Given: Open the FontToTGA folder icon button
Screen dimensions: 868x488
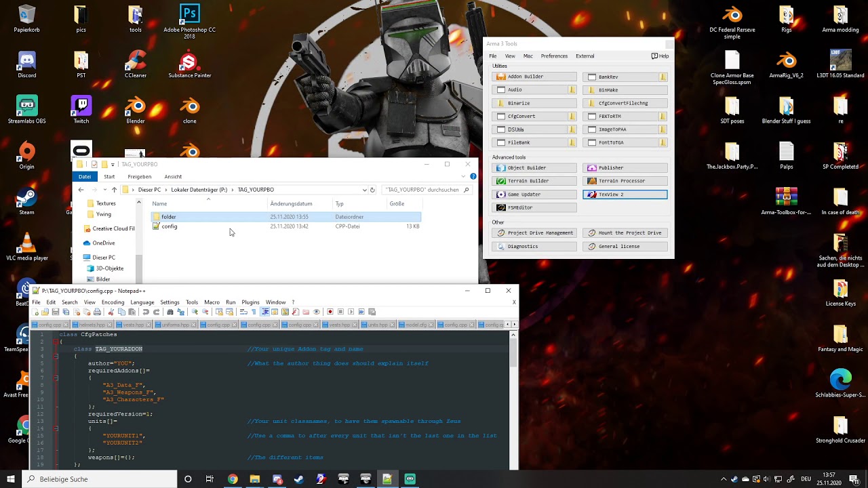Looking at the screenshot, I should click(x=663, y=142).
